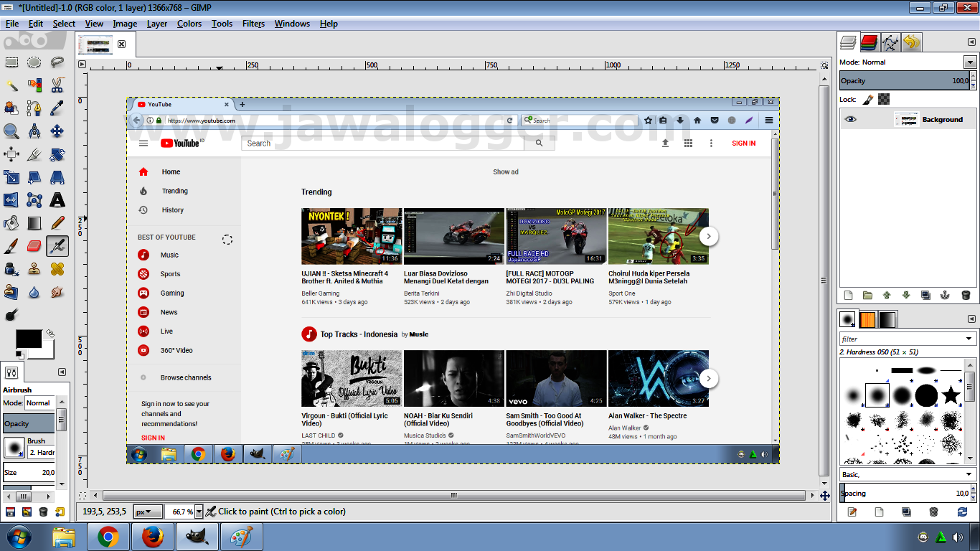
Task: Toggle lock alpha channel checkerboard icon
Action: pyautogui.click(x=884, y=100)
